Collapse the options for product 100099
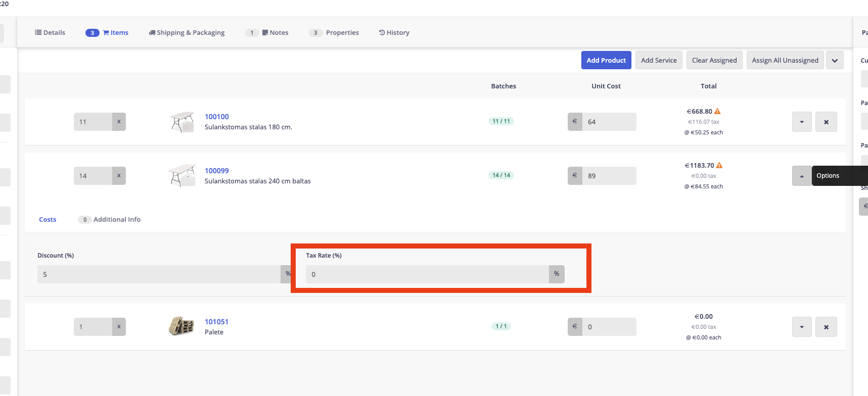Viewport: 868px width, 396px height. coord(801,176)
